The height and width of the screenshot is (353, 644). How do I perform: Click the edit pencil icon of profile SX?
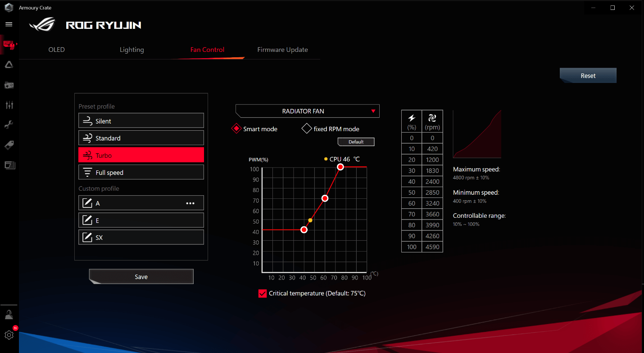click(87, 238)
